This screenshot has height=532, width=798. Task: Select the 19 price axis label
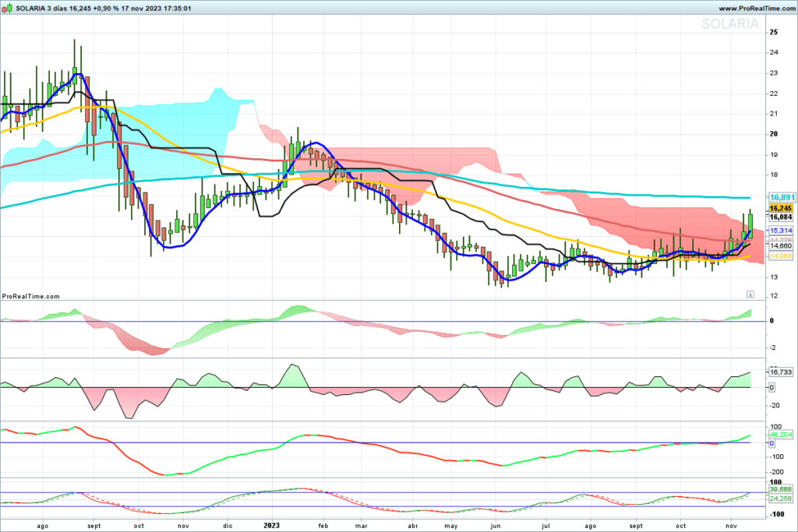pos(774,155)
